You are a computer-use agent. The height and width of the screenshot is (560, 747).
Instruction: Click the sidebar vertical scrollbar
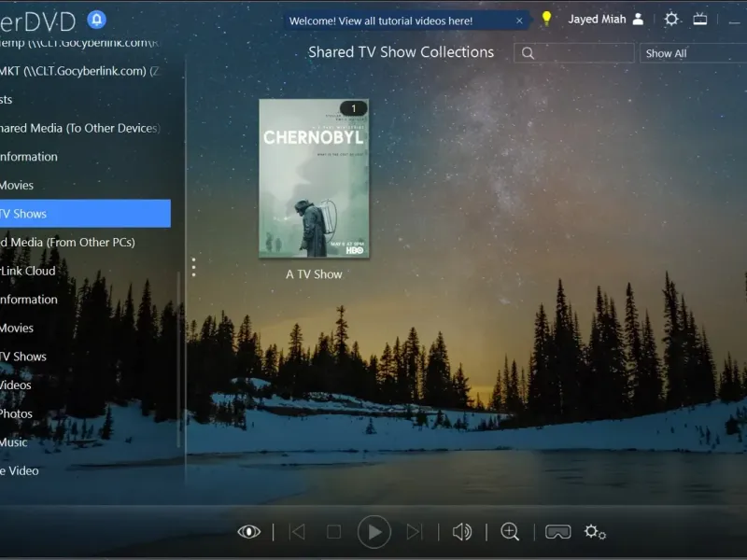click(178, 359)
